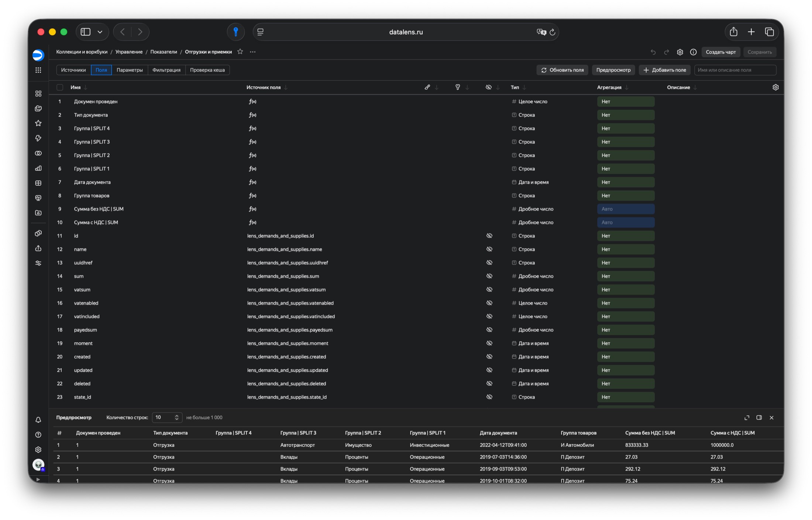Image resolution: width=812 pixels, height=520 pixels.
Task: Open the notifications bell icon
Action: point(38,420)
